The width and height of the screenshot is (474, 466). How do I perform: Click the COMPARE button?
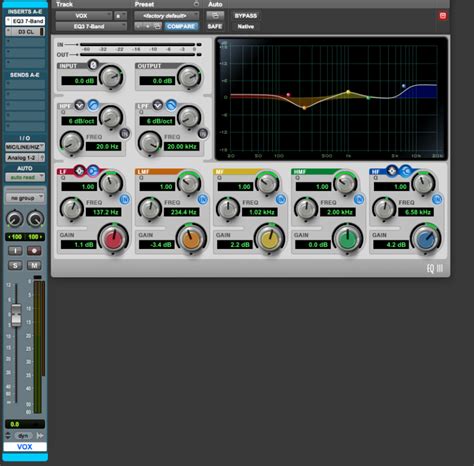pyautogui.click(x=181, y=26)
